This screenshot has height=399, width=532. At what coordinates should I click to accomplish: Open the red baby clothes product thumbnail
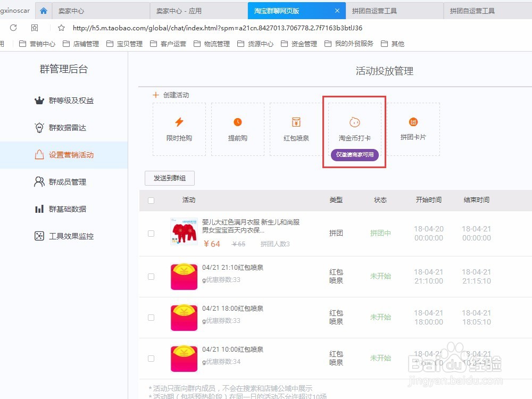click(184, 232)
